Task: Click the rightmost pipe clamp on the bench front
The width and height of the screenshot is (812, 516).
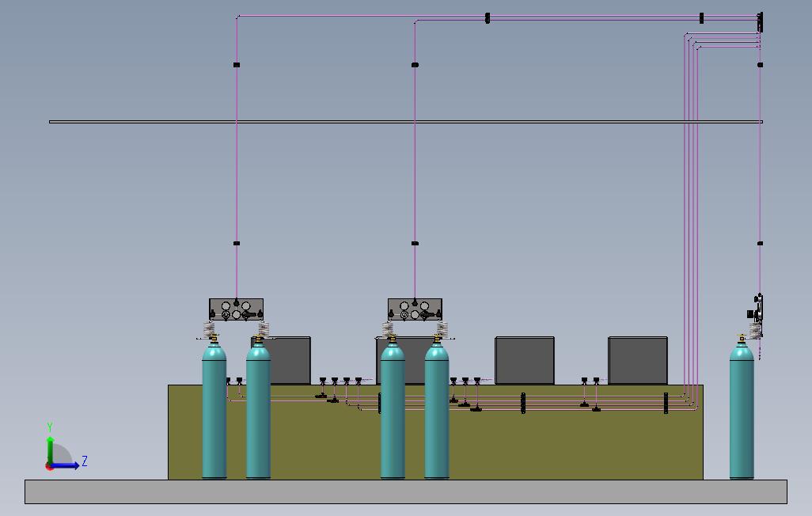Action: point(666,403)
